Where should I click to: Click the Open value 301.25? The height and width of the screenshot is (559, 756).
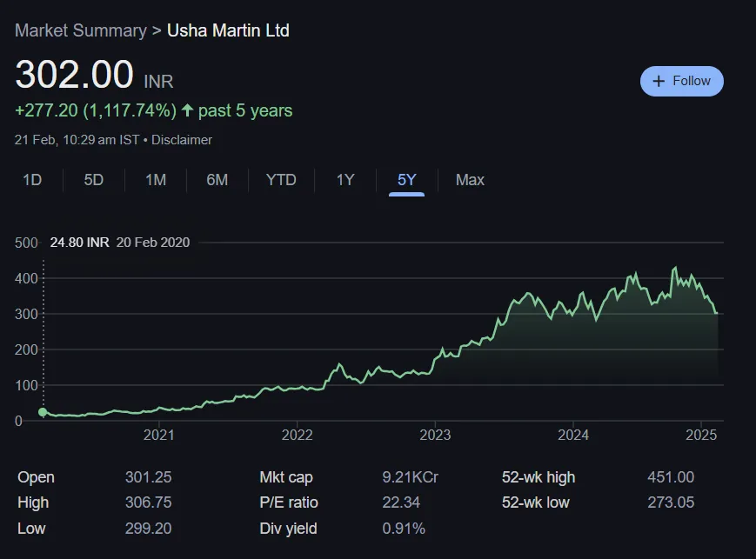click(148, 477)
